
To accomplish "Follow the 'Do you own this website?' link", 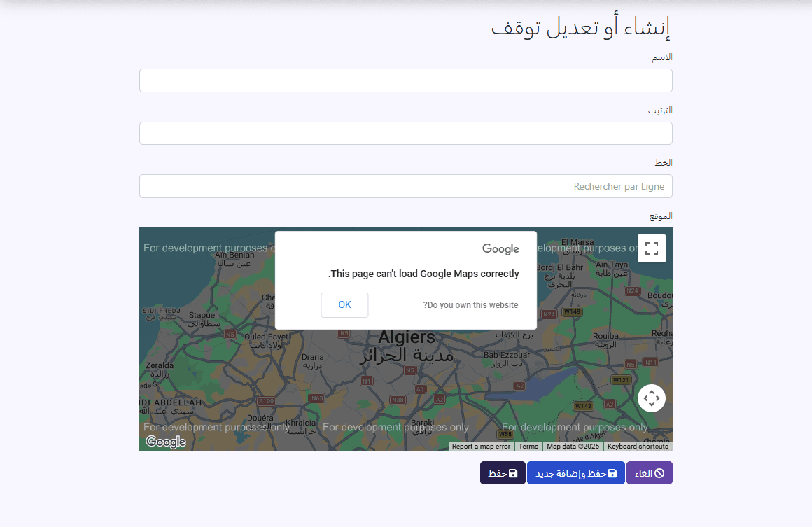I will tap(470, 305).
